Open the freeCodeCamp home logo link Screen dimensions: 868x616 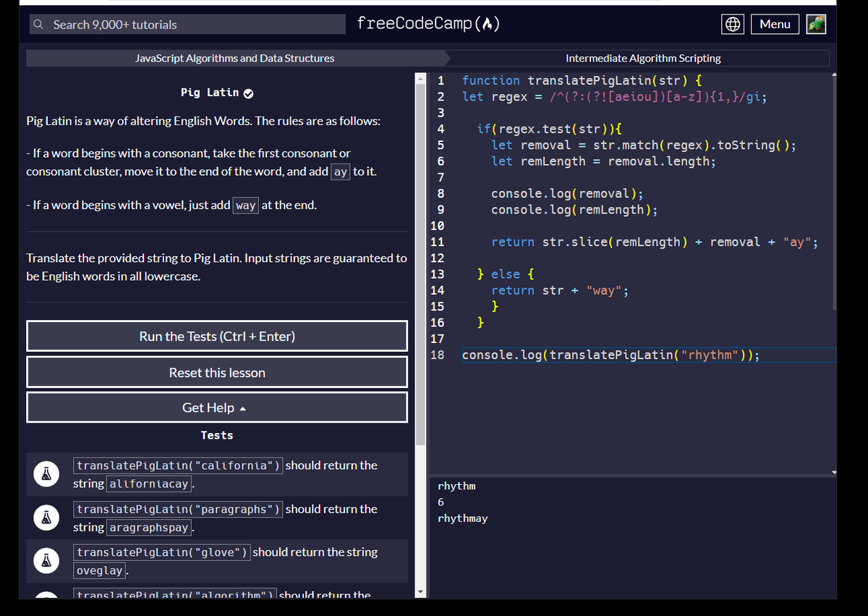coord(428,24)
